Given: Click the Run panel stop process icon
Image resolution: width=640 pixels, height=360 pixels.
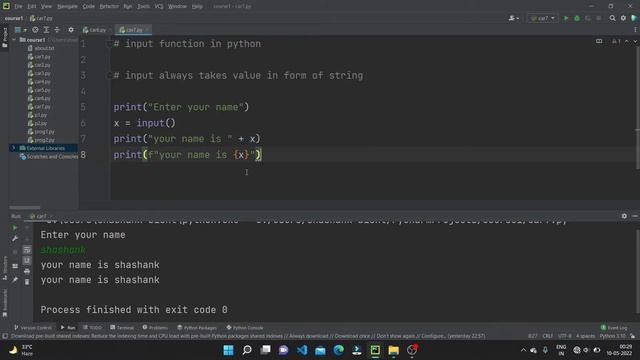Looking at the screenshot, I should (15, 252).
